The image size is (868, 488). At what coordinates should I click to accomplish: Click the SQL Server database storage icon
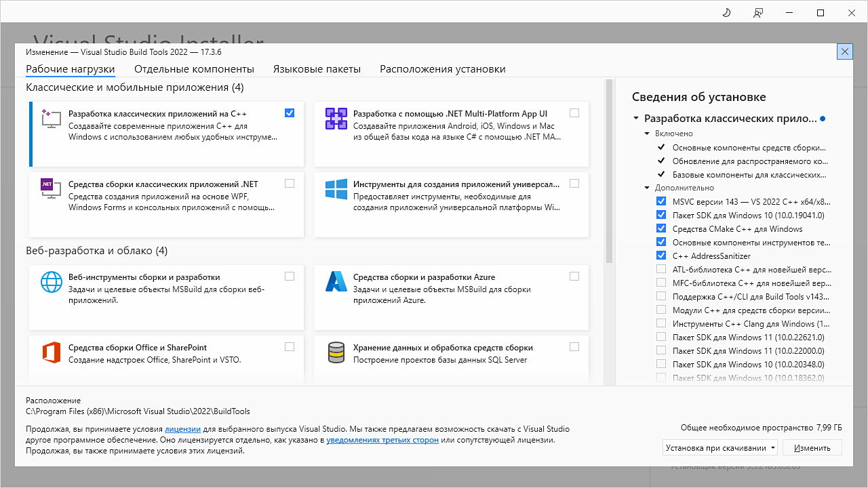click(x=336, y=352)
